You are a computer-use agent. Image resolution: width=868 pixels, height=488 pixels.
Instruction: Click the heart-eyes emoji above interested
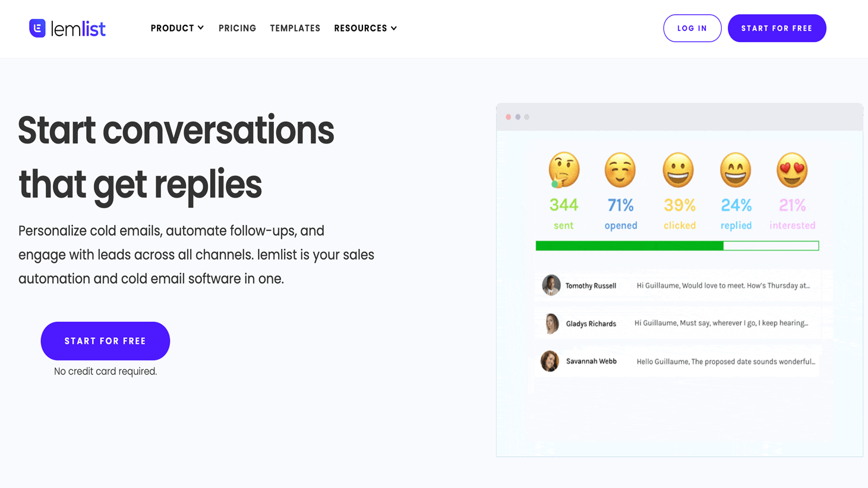click(x=792, y=170)
